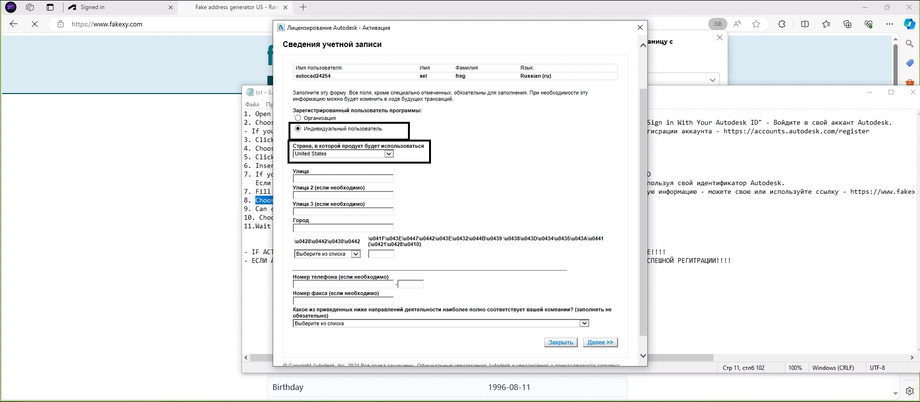920x402 pixels.
Task: Open a new browser tab
Action: point(303,8)
